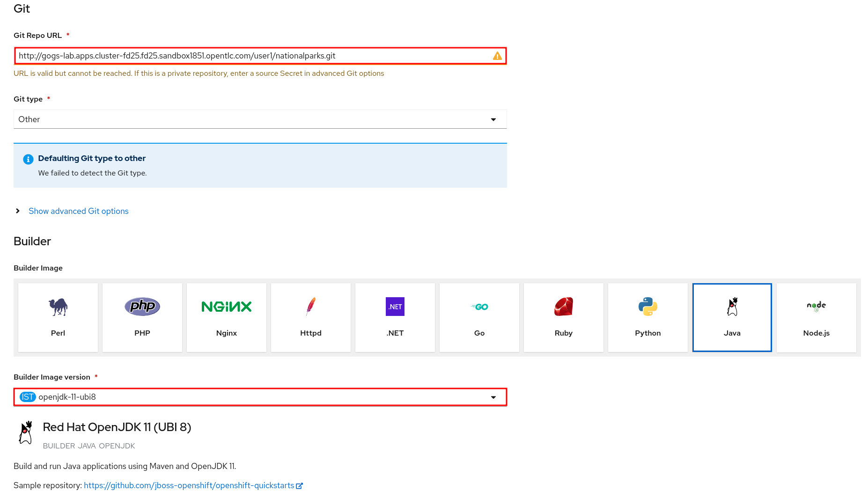Open the Git type dropdown
868x498 pixels.
tap(260, 119)
